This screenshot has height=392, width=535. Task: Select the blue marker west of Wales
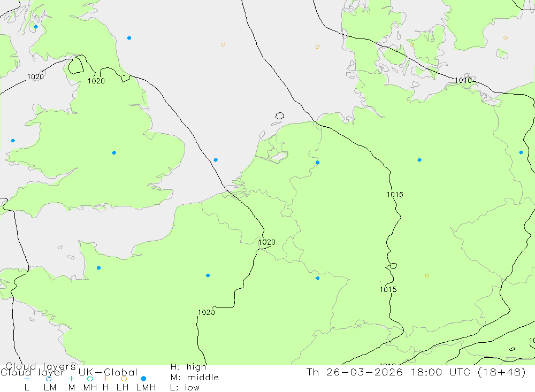(13, 141)
